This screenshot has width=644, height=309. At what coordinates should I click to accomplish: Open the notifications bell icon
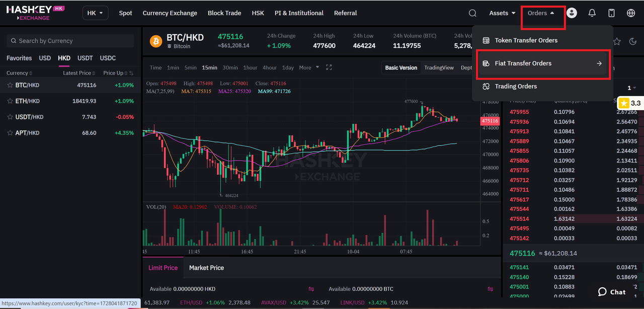[592, 13]
